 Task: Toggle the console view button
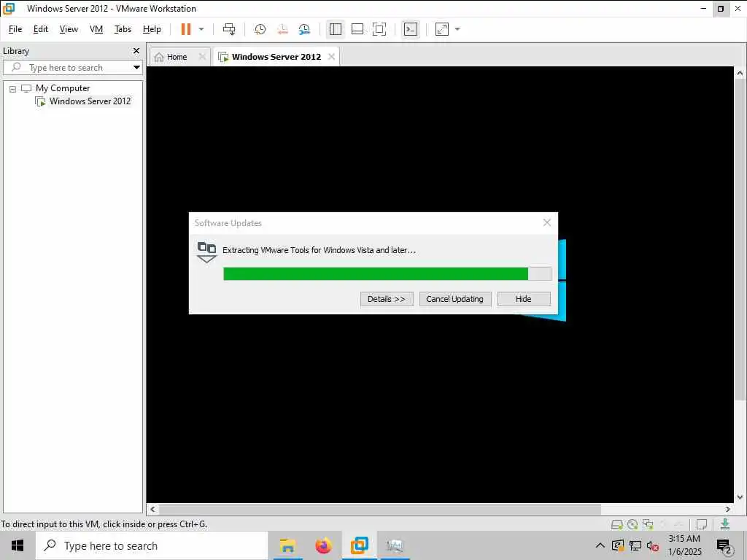click(x=410, y=29)
